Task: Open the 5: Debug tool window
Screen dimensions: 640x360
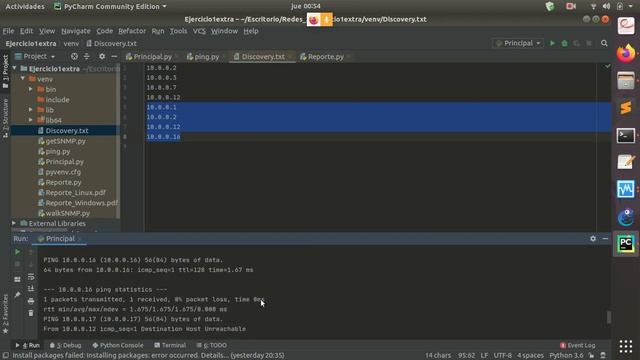Action: coord(66,345)
